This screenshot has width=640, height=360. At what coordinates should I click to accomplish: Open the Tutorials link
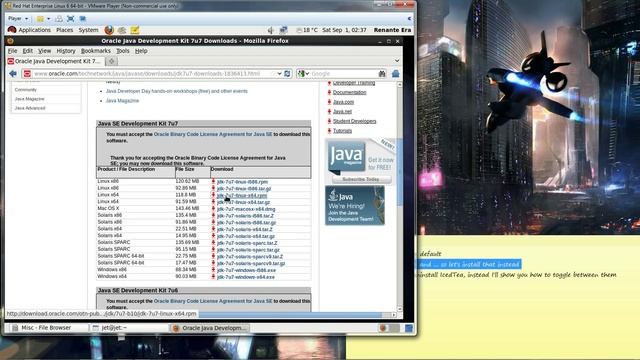342,131
